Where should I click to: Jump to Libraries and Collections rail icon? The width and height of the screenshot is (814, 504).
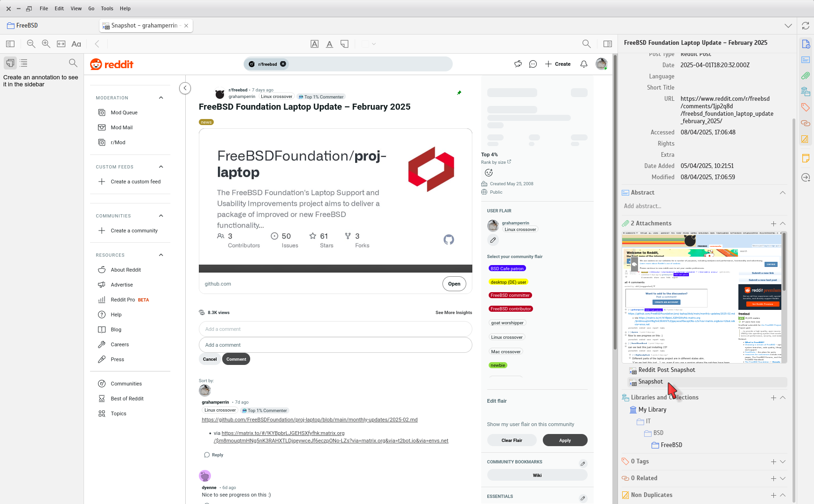pos(806,91)
